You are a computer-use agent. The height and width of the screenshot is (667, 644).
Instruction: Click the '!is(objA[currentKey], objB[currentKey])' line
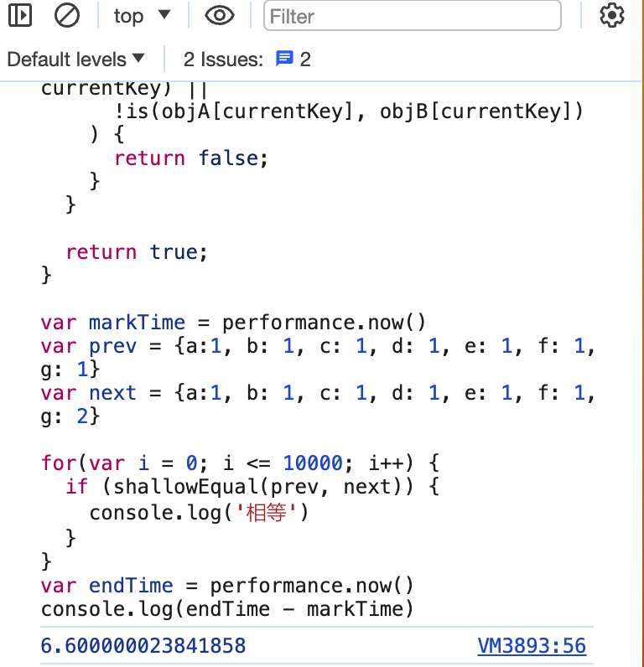[x=349, y=111]
